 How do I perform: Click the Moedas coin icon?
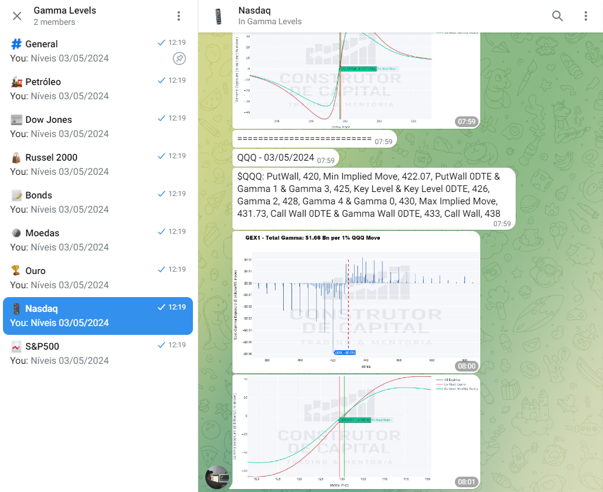click(x=16, y=233)
